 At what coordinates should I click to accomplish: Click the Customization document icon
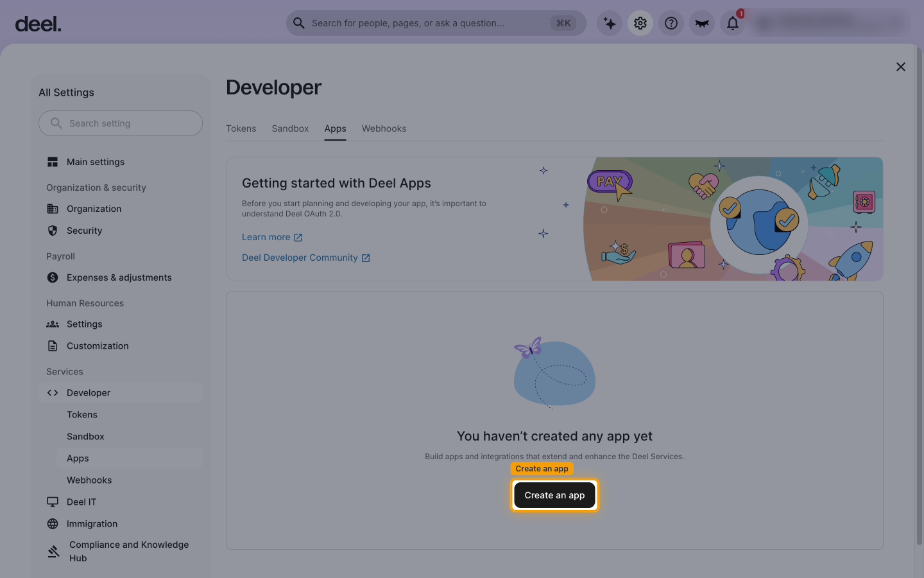(x=53, y=346)
